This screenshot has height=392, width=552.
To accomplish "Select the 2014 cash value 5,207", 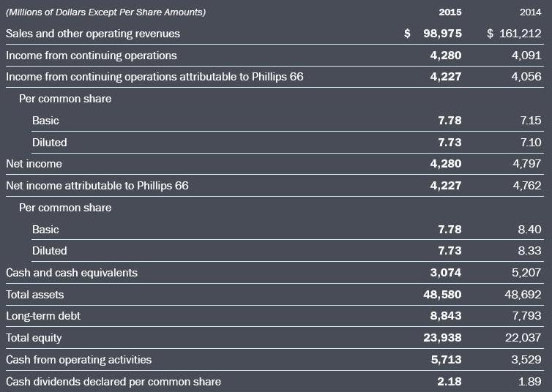I will [527, 273].
